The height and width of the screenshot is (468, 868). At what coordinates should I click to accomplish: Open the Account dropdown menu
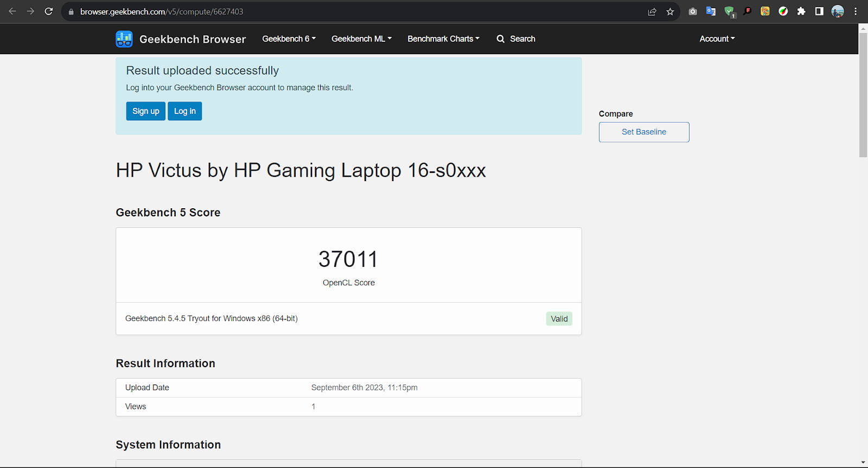717,39
